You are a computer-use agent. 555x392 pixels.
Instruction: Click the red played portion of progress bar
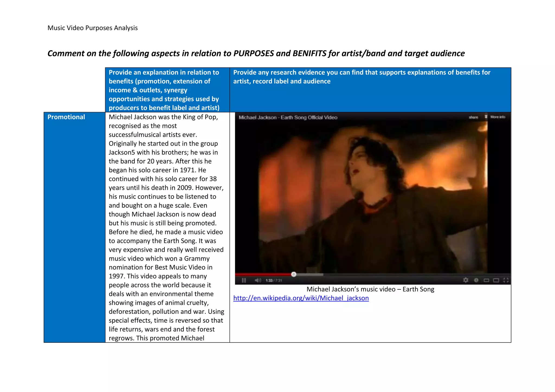263,275
